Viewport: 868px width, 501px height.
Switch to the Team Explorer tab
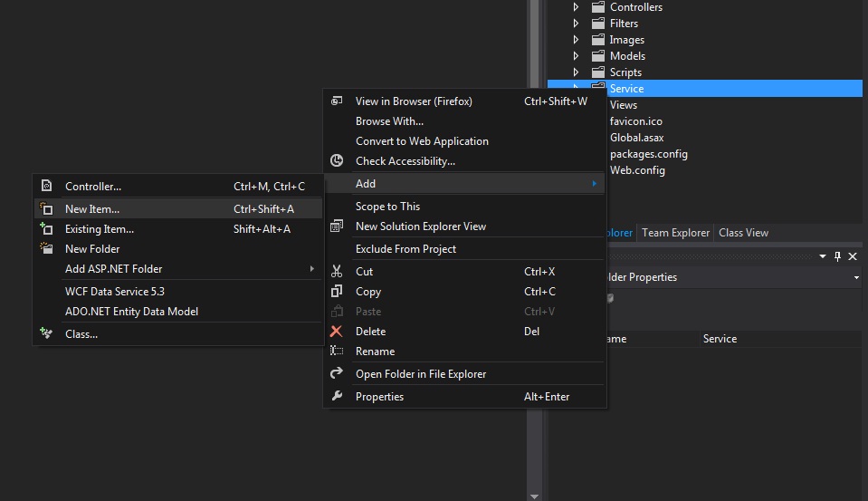(675, 233)
